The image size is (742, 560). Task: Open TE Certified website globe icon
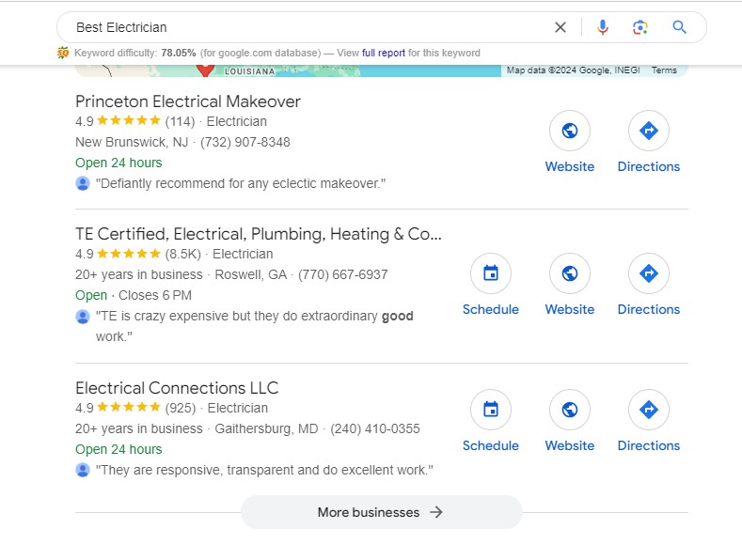click(570, 273)
